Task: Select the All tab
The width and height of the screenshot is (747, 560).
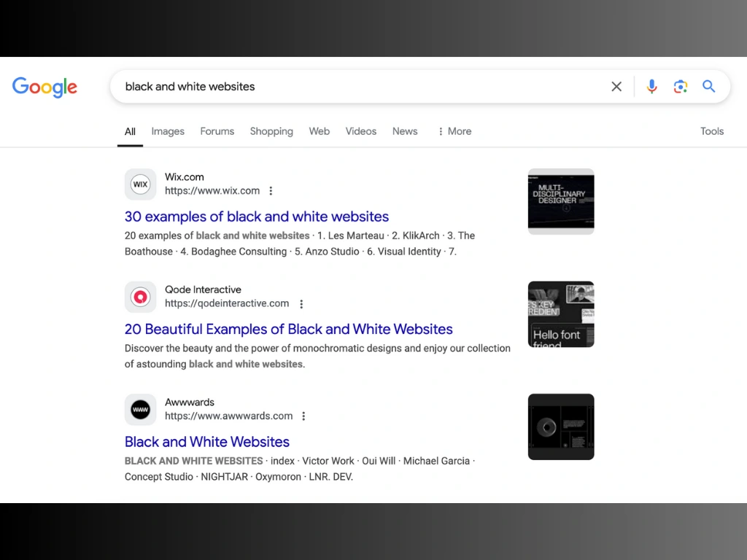Action: 130,131
